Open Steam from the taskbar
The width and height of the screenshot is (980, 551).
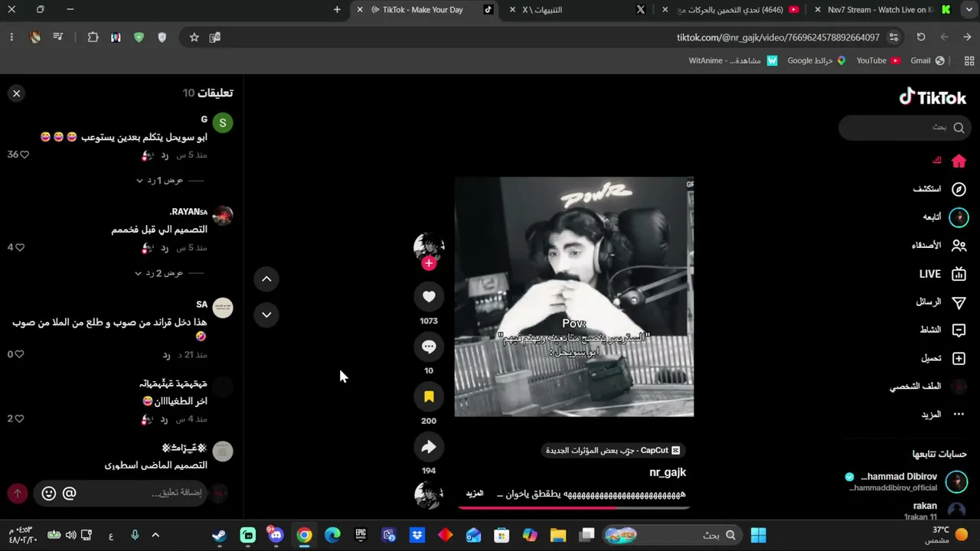pos(220,535)
